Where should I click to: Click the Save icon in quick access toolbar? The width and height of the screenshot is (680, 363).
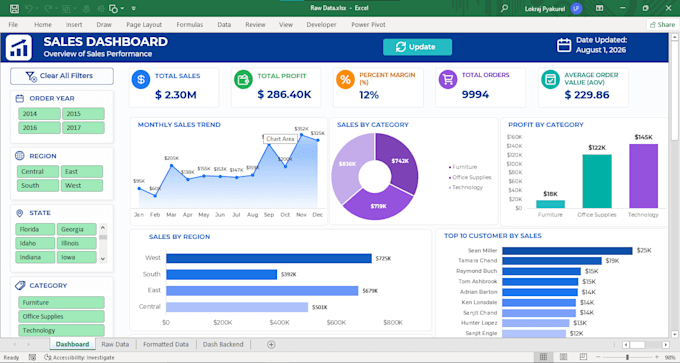tap(14, 8)
